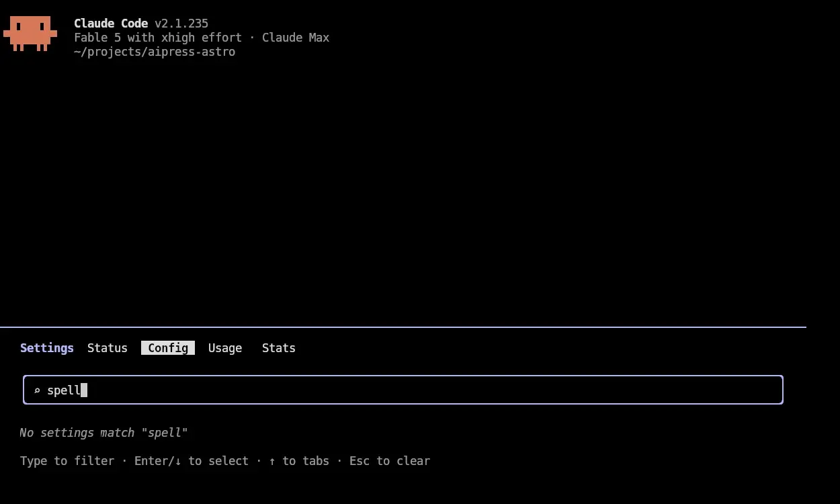This screenshot has height=504, width=840.
Task: Open the Usage tab
Action: click(225, 348)
